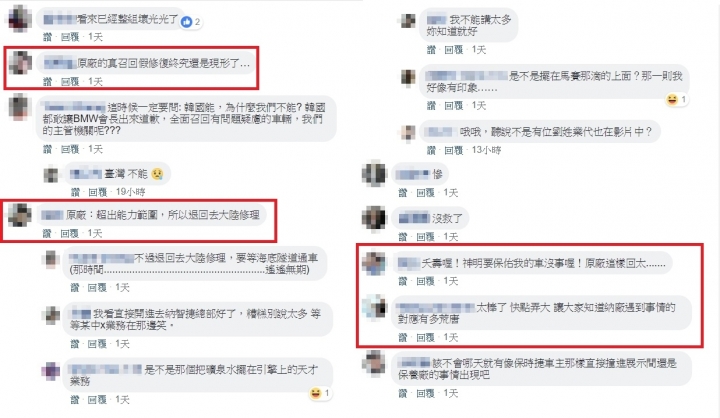Like the 看來已經整組壞光光了 comment
The height and width of the screenshot is (418, 720).
[48, 37]
